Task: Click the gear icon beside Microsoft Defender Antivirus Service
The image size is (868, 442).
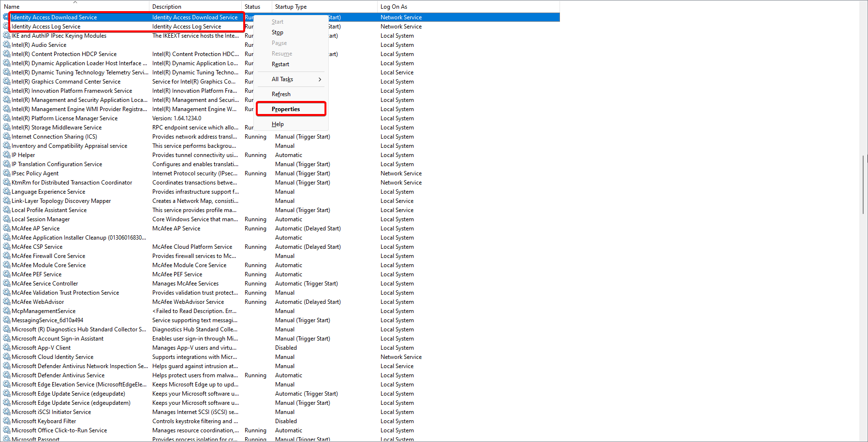Action: pos(7,375)
